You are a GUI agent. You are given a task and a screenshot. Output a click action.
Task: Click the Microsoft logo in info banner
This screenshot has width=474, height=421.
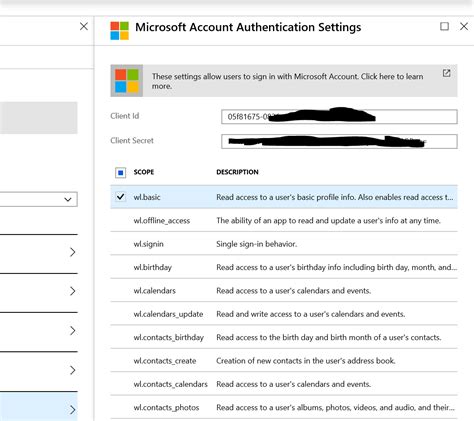127,81
